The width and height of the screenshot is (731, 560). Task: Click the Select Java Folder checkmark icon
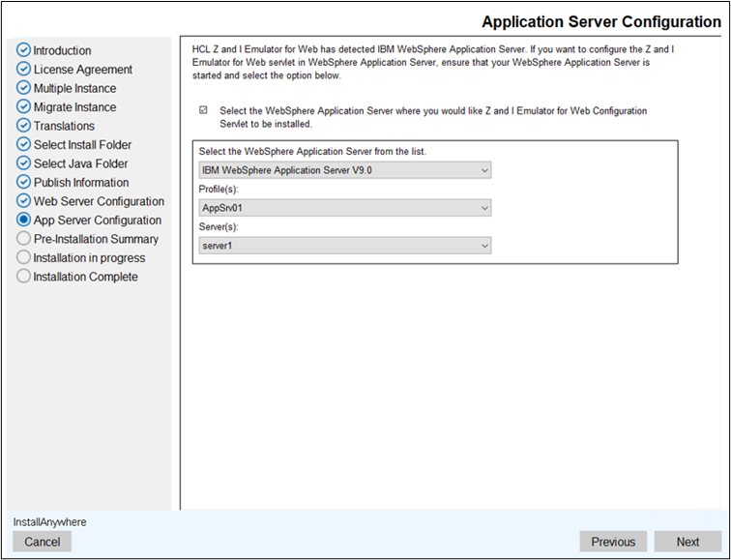[24, 163]
